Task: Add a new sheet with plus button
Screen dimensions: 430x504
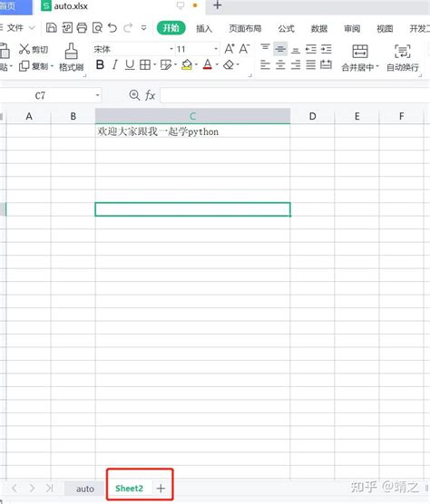Action: coord(161,489)
